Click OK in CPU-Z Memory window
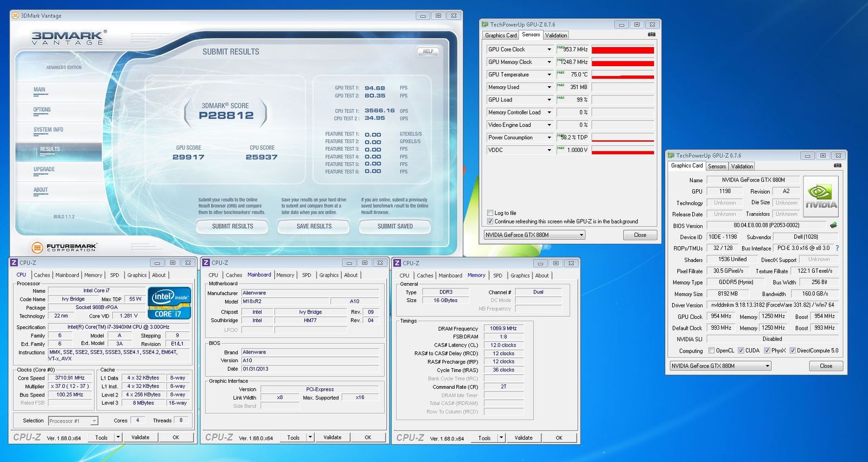868x462 pixels. (559, 438)
